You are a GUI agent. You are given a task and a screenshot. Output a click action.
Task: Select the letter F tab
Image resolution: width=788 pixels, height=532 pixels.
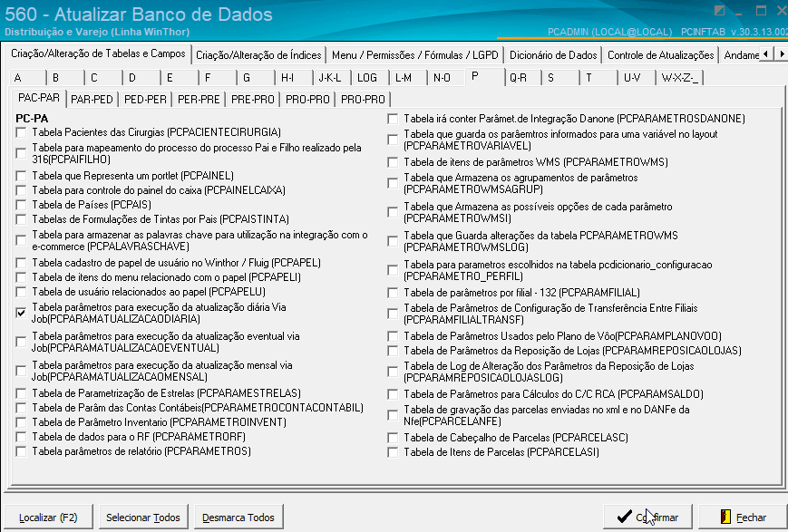tap(218, 78)
